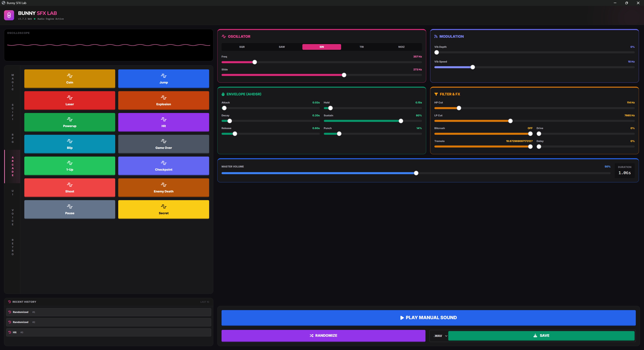Enable the NOIZ oscillator waveform
Image resolution: width=644 pixels, height=350 pixels.
point(401,47)
